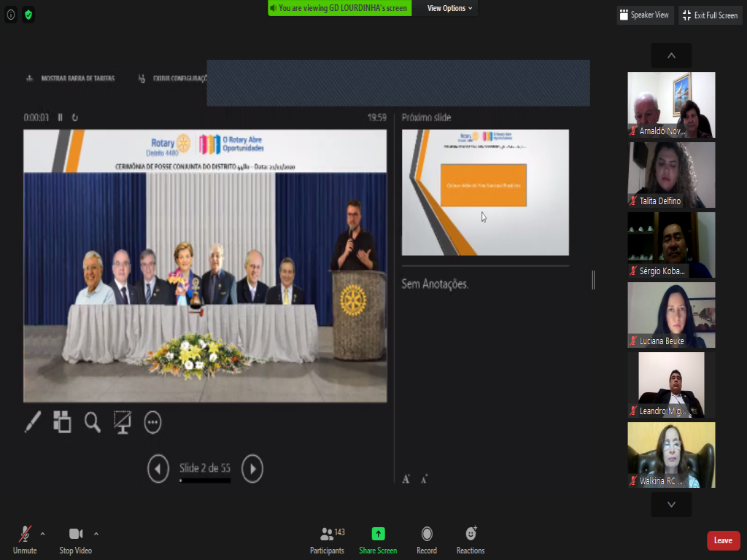Click the meeting info icon
The height and width of the screenshot is (560, 747).
(11, 15)
